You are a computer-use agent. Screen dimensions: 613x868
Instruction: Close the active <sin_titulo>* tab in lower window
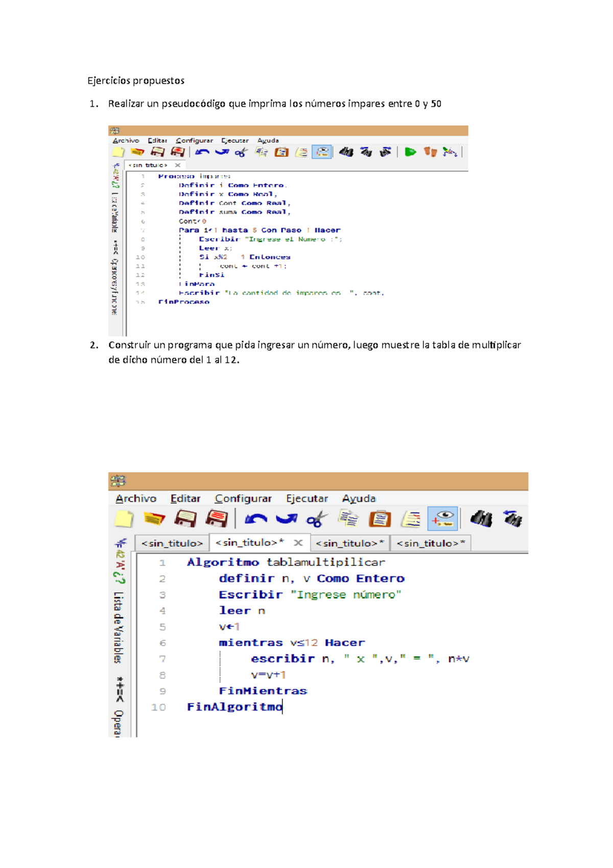298,543
